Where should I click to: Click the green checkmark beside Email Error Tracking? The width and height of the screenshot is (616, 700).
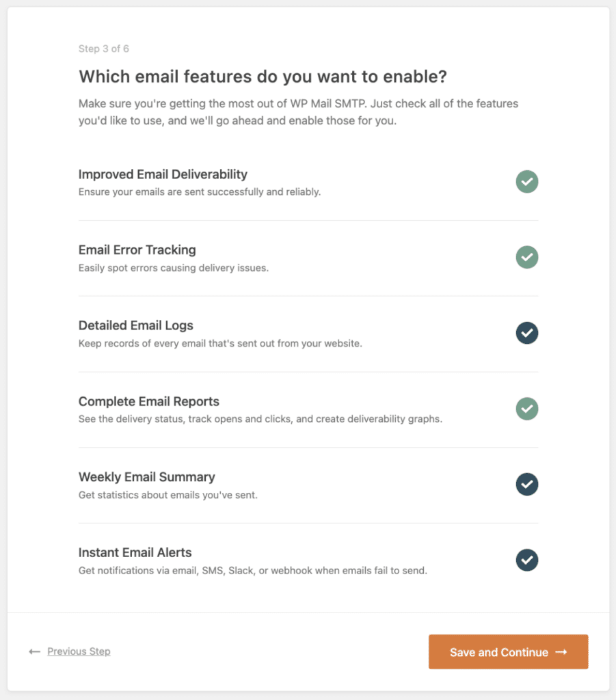click(526, 257)
